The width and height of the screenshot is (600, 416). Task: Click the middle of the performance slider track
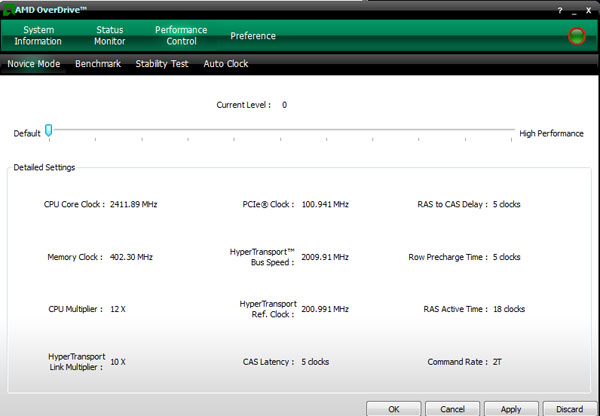(x=280, y=130)
